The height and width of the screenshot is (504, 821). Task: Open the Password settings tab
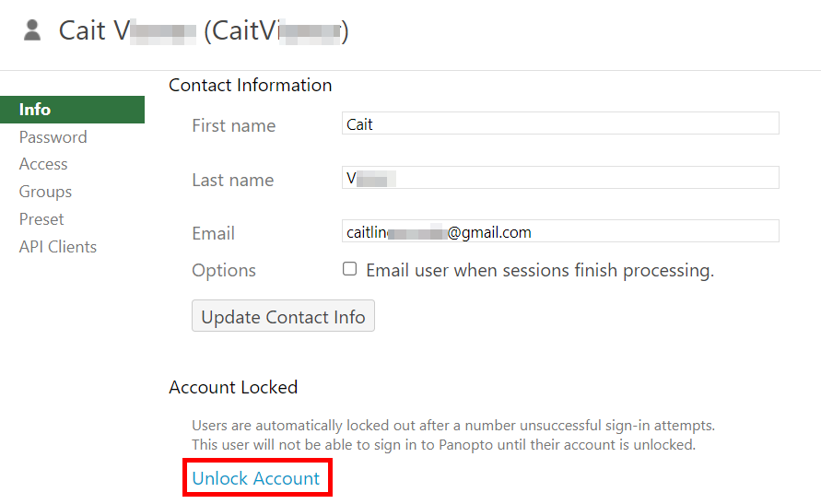pos(53,137)
